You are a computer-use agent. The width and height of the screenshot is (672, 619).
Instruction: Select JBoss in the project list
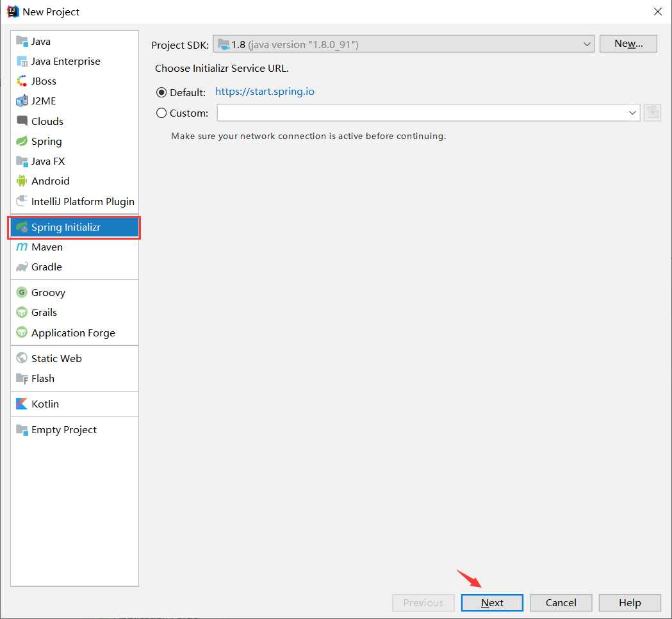(74, 81)
